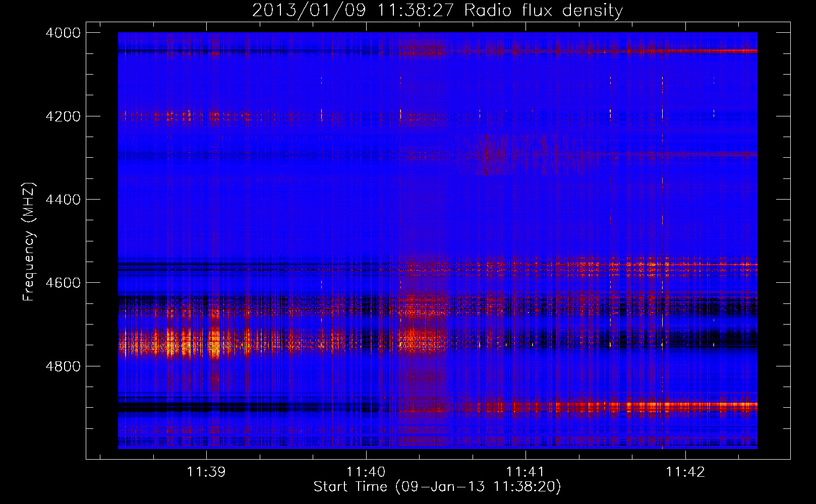Click the 11:42 time axis label

[x=685, y=472]
